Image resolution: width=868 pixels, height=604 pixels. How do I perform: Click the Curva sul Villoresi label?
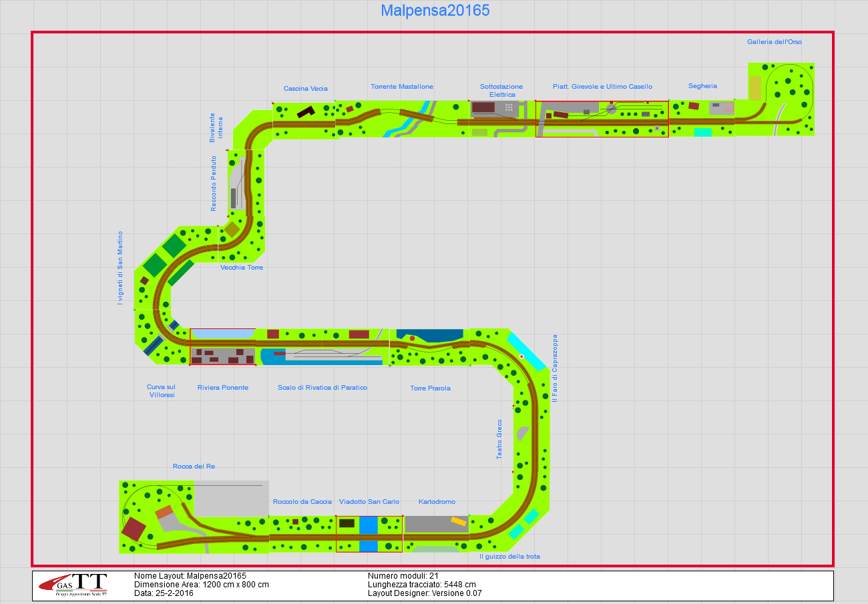point(162,391)
